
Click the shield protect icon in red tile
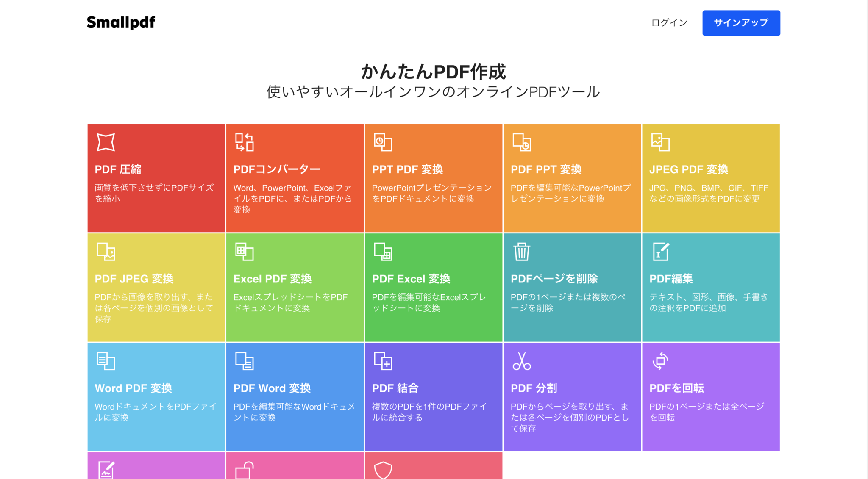(383, 470)
